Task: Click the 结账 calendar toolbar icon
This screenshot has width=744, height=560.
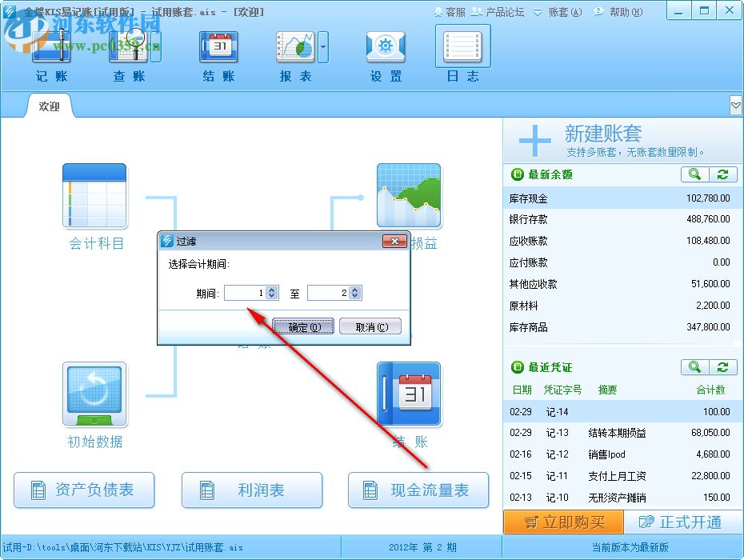Action: point(218,46)
